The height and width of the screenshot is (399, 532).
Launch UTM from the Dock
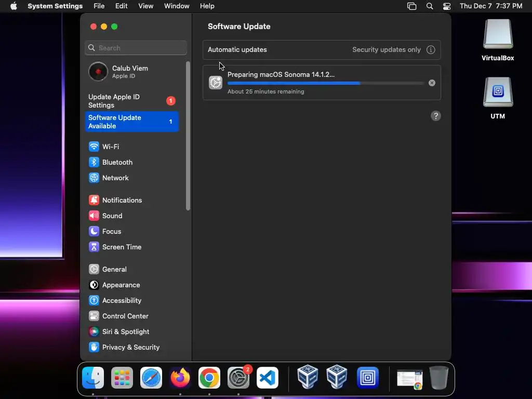tap(368, 378)
